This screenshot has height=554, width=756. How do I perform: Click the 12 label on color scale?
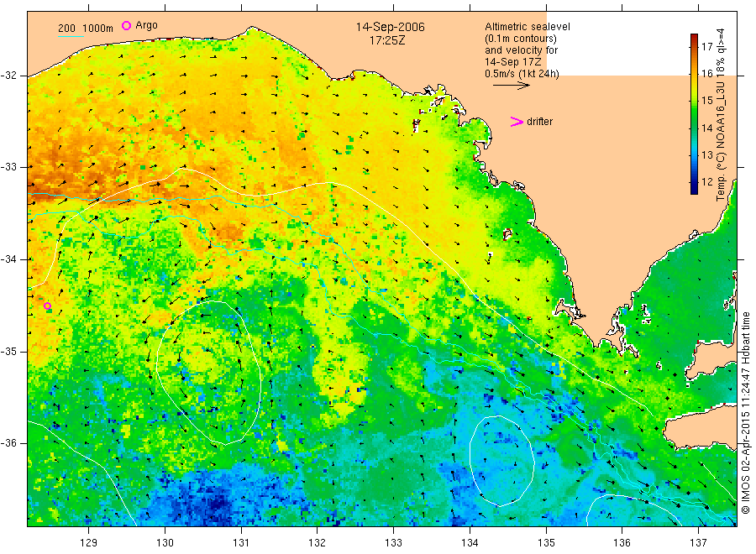tap(706, 182)
